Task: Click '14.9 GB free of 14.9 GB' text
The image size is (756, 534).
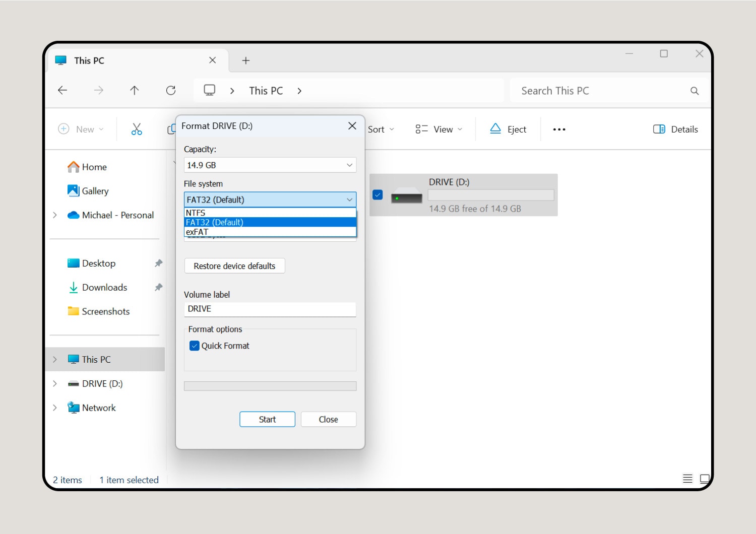Action: 475,209
